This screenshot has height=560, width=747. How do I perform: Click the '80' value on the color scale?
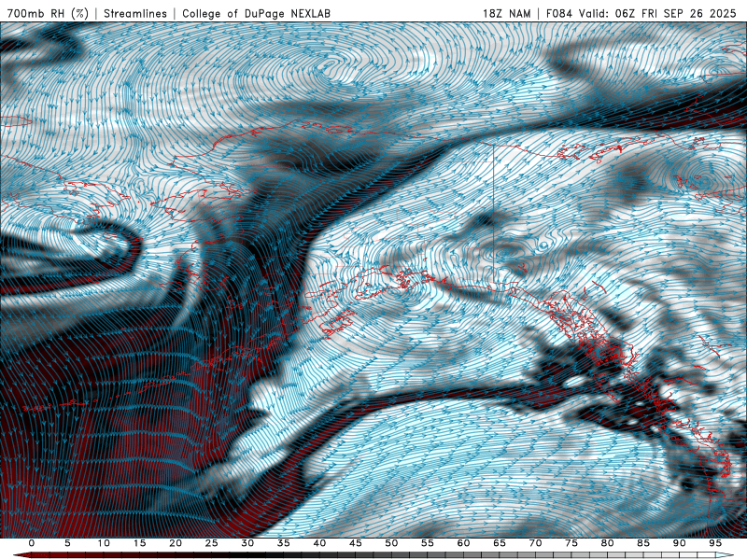click(608, 543)
